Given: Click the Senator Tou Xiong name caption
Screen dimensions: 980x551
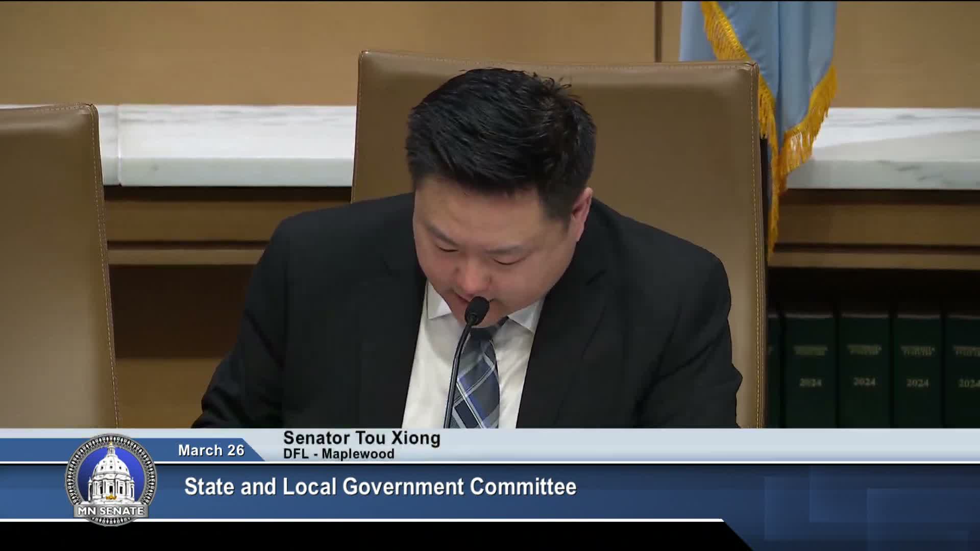Looking at the screenshot, I should pos(361,438).
